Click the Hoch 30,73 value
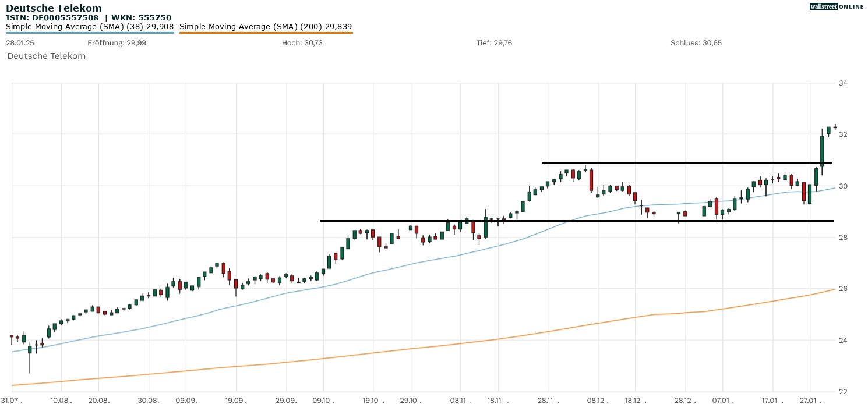The width and height of the screenshot is (868, 404). (302, 43)
